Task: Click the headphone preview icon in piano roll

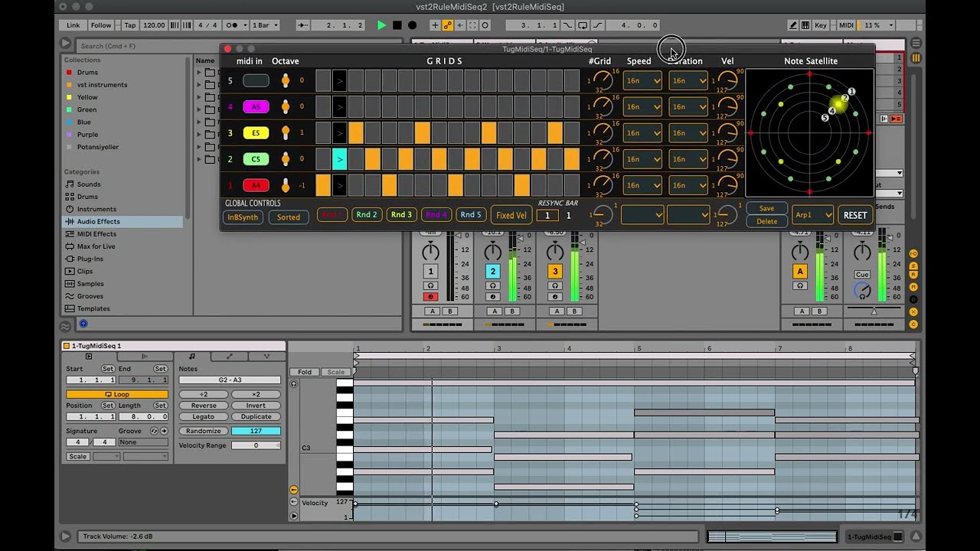Action: (x=294, y=383)
